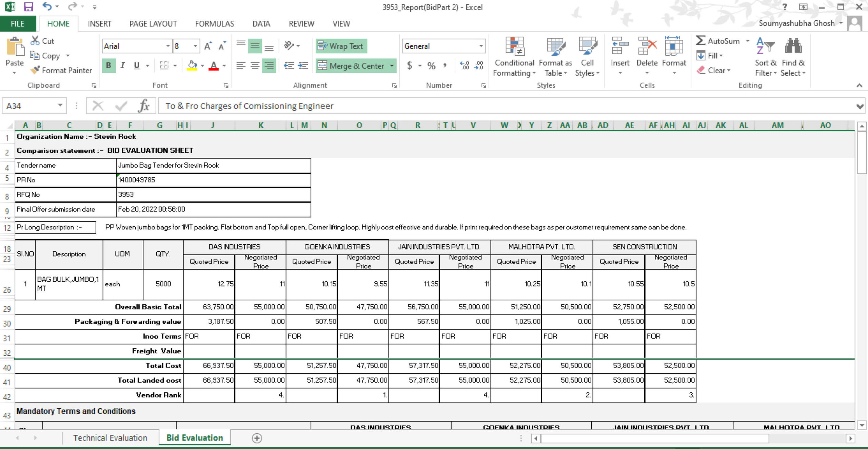Apply Percent Style format
Screen dimensions: 868x449
[x=431, y=66]
